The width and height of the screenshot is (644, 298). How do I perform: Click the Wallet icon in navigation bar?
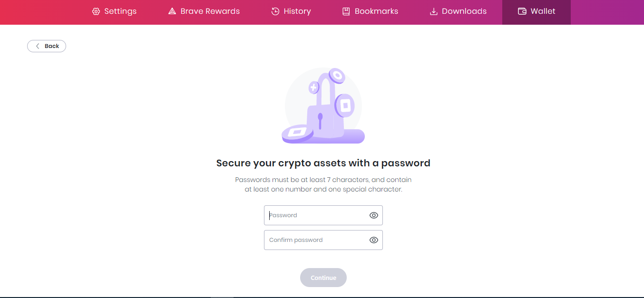(522, 11)
